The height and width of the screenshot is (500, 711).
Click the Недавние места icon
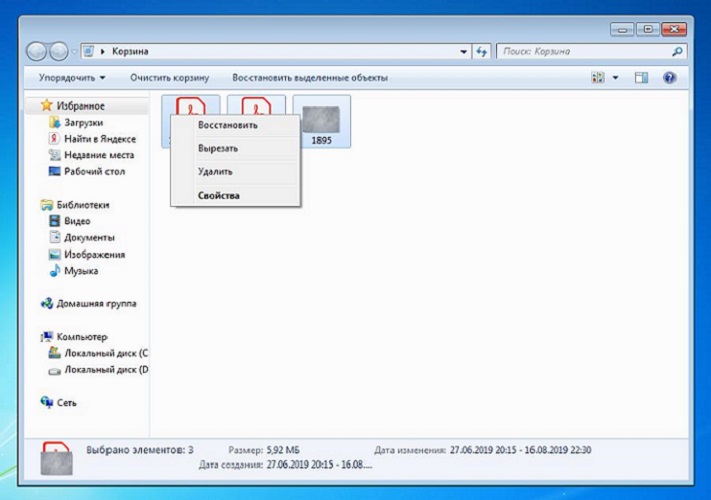click(54, 155)
